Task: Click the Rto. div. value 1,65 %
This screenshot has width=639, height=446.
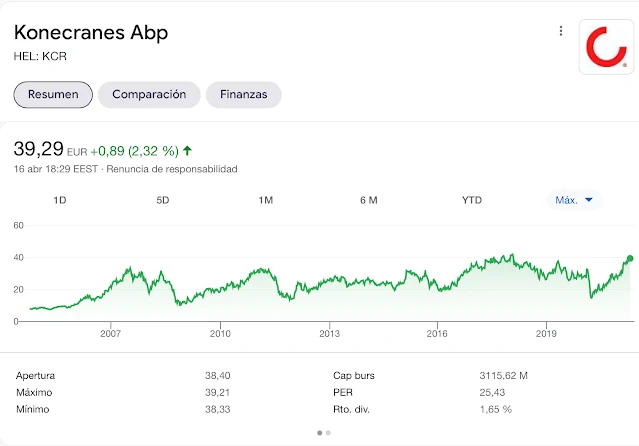Action: tap(496, 409)
